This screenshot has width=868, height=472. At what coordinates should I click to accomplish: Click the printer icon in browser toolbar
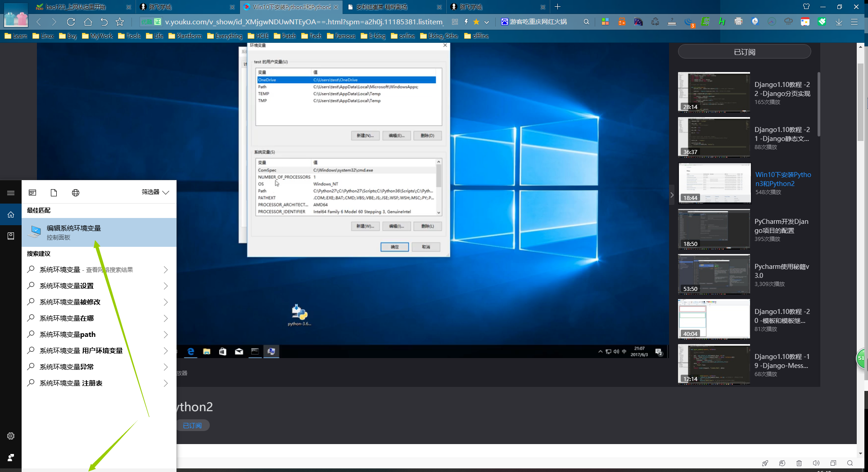[x=738, y=22]
